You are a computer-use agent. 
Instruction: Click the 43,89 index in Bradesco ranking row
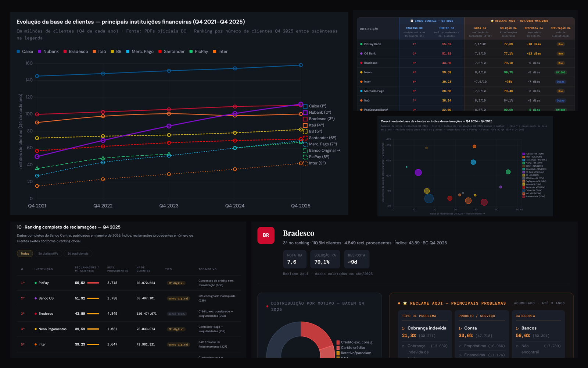tap(80, 314)
